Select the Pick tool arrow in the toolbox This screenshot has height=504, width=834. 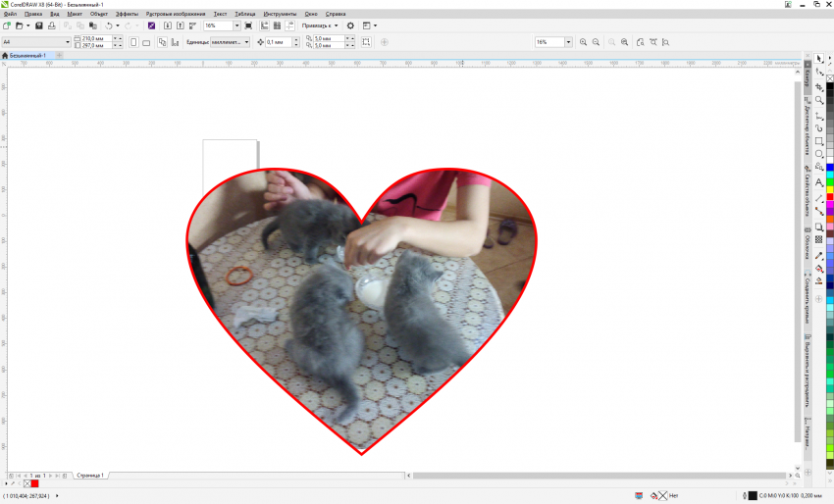(819, 59)
